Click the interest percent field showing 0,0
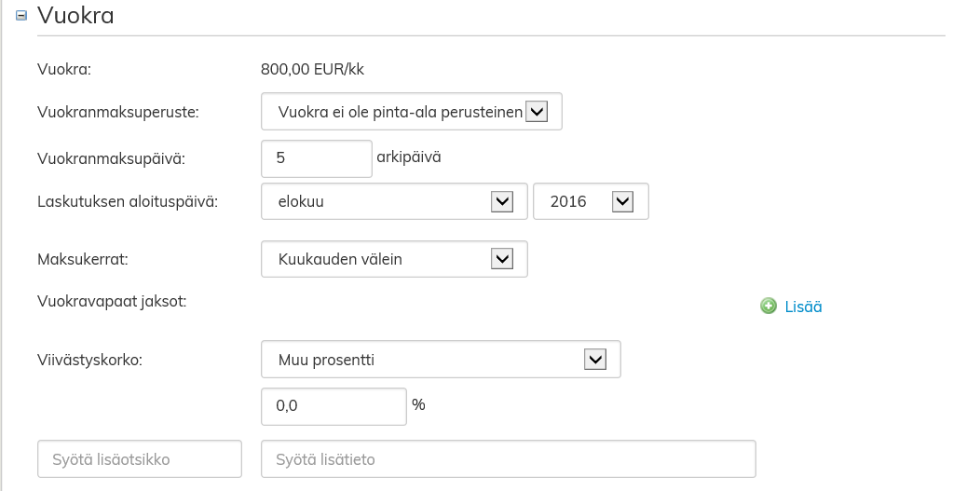Viewport: 980px width, 491px height. click(334, 405)
